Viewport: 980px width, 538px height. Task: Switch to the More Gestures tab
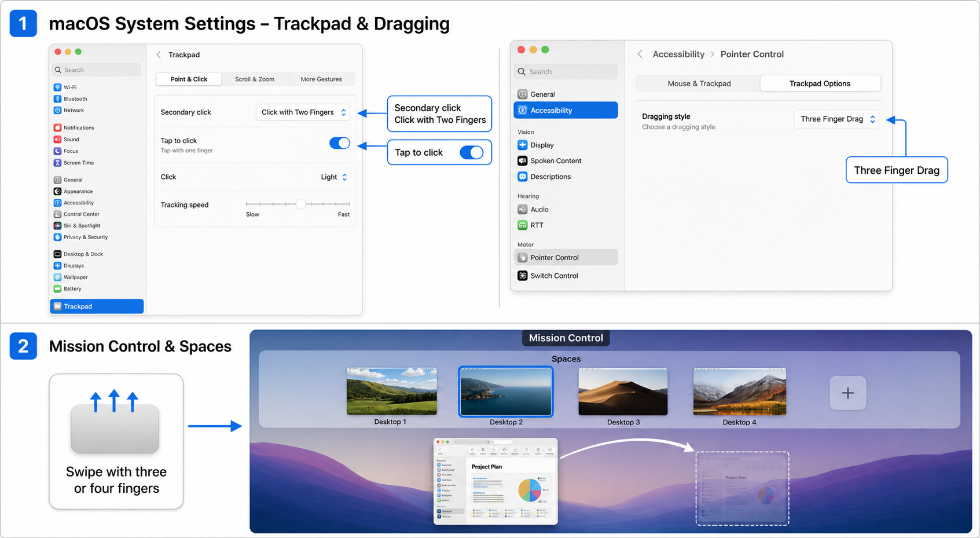point(321,79)
